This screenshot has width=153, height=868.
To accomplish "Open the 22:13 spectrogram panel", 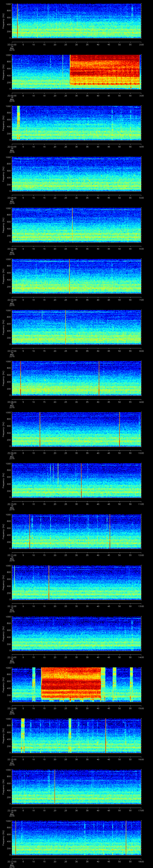I will click(x=76, y=633).
